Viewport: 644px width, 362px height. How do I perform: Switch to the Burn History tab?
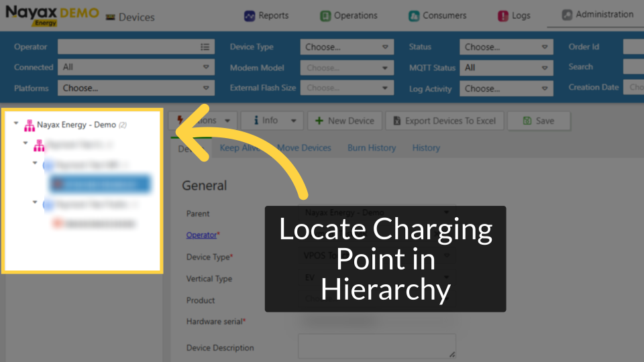click(x=372, y=147)
